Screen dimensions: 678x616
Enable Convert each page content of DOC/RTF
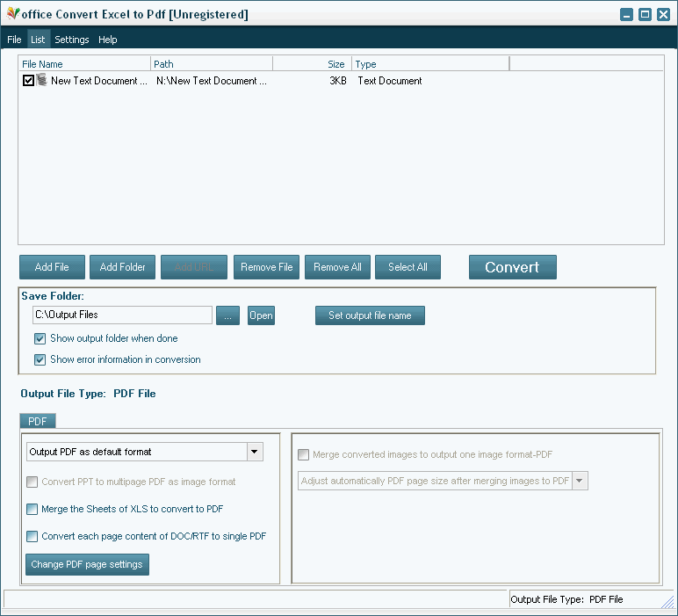click(32, 536)
